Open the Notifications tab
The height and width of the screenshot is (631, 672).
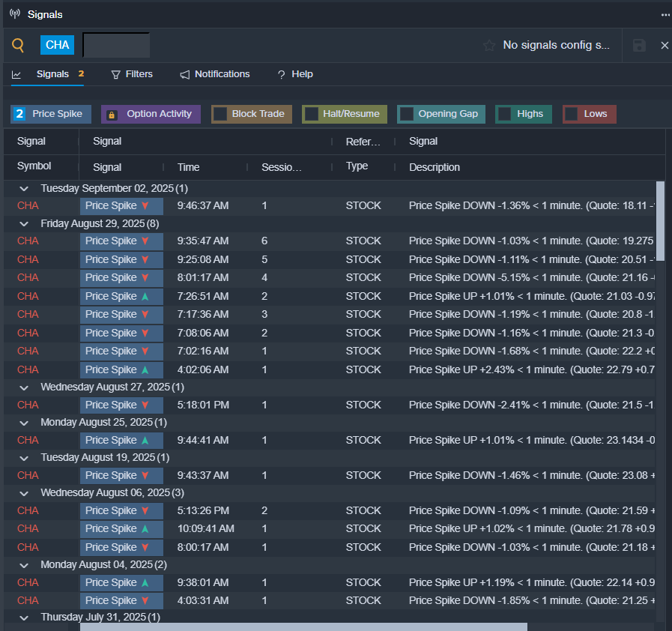click(x=215, y=74)
